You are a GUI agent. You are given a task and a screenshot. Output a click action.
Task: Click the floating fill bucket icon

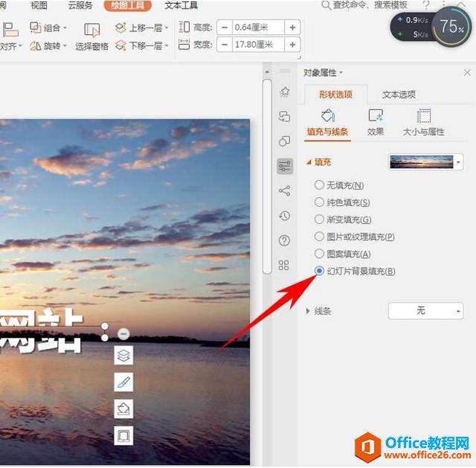pyautogui.click(x=123, y=408)
